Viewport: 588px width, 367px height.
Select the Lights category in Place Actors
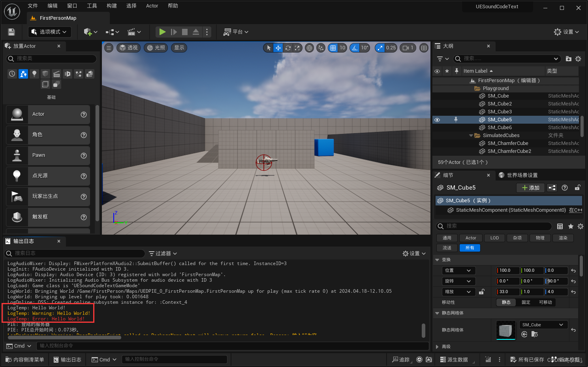tap(34, 74)
